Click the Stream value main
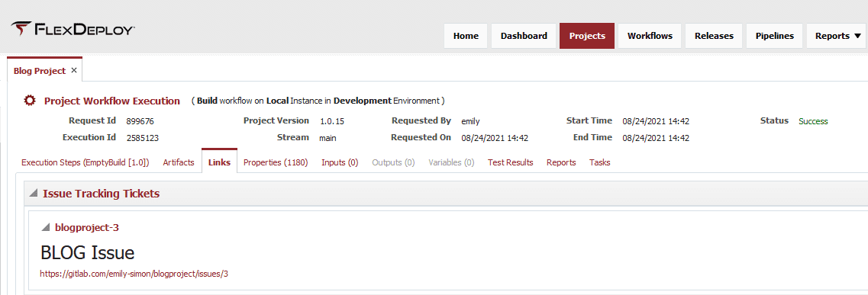The height and width of the screenshot is (295, 868). [x=328, y=138]
